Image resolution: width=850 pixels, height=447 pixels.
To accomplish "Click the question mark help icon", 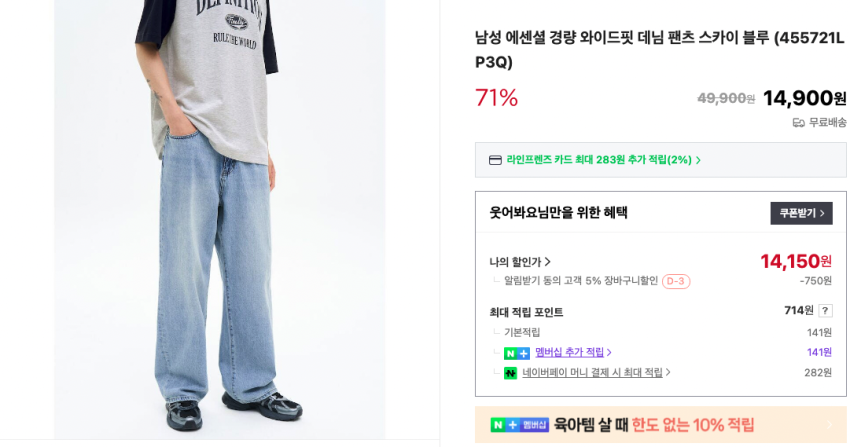I will tap(825, 310).
